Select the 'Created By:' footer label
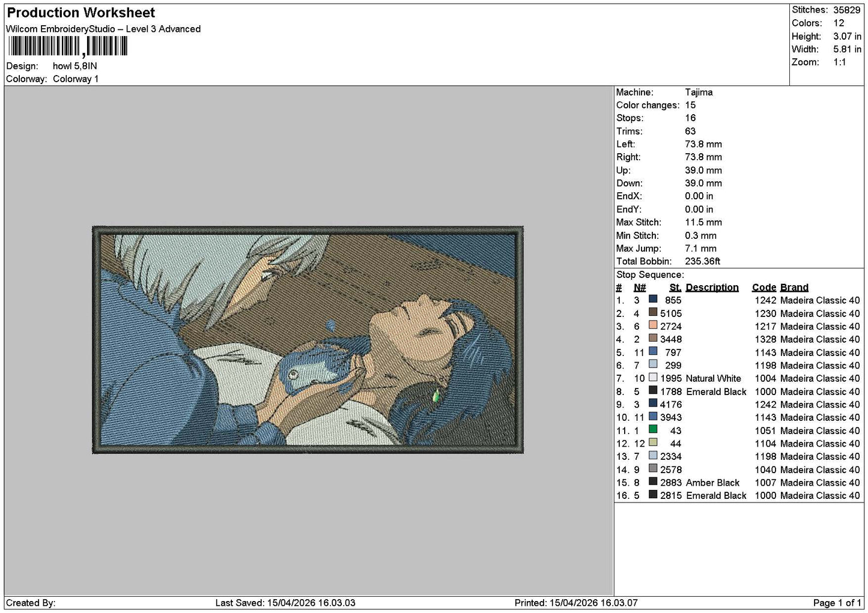The image size is (868, 613). pos(31,603)
